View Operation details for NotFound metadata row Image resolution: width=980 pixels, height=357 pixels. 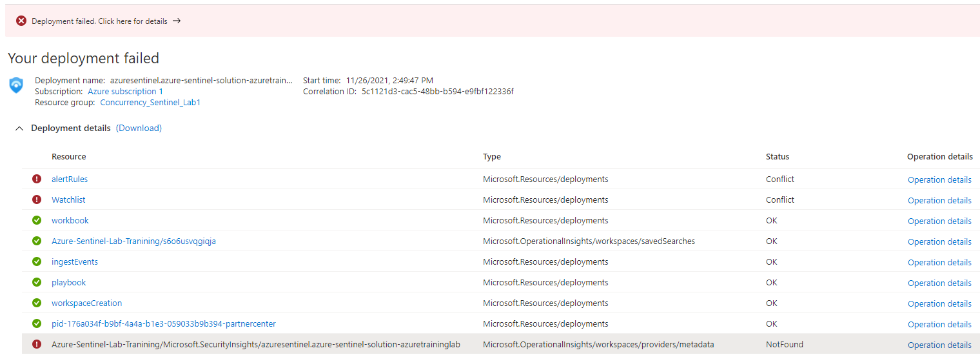[x=939, y=345]
